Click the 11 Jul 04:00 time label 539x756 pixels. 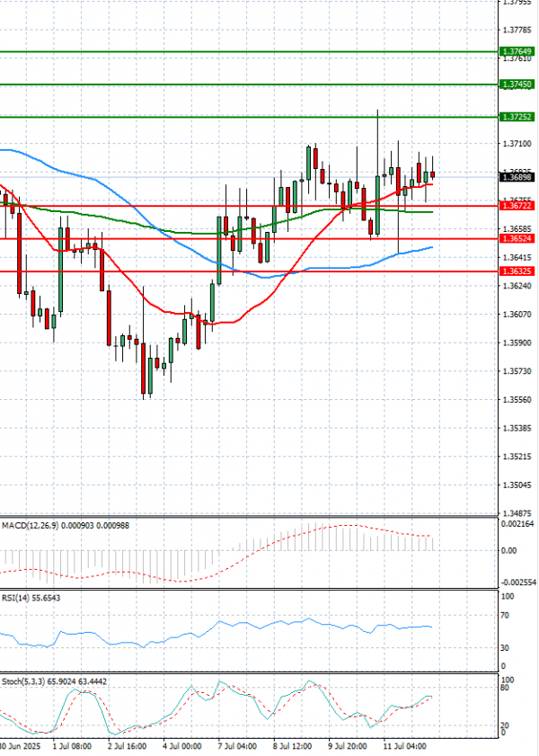coord(404,746)
